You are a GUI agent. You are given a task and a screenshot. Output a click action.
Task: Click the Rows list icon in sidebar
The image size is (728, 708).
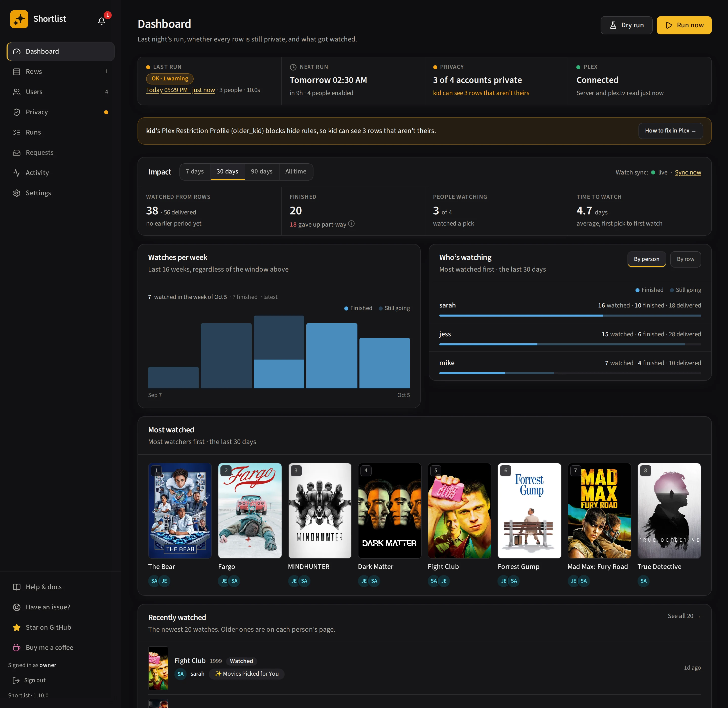pyautogui.click(x=17, y=72)
